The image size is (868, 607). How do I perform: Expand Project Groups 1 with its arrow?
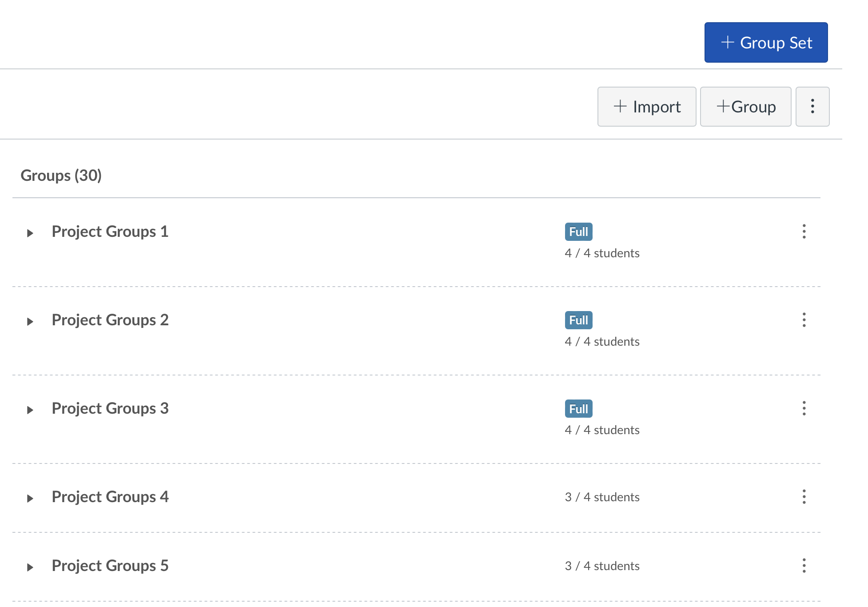coord(30,233)
